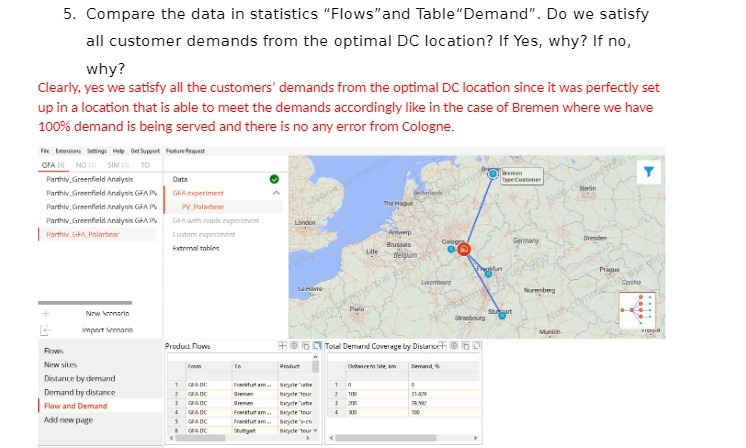The height and width of the screenshot is (448, 746).
Task: Collapse the GFA experiment section chevron
Action: tap(276, 193)
